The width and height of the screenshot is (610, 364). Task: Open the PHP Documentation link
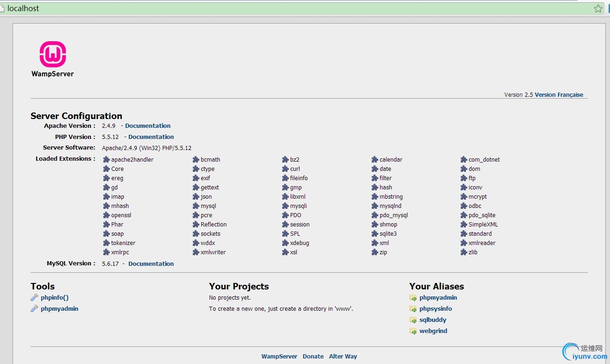pos(151,137)
